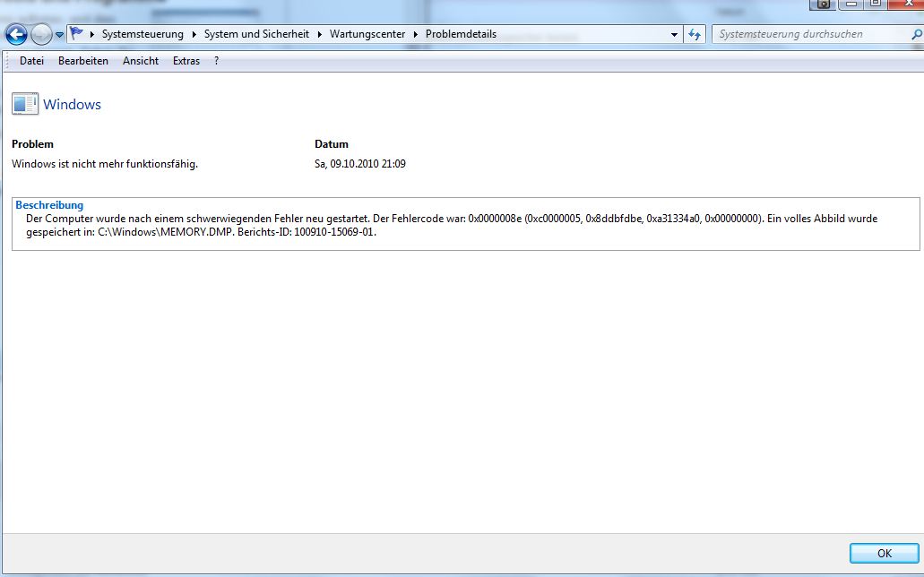This screenshot has width=924, height=577.
Task: Select text 'Windows ist nicht mehr funktionsfähig.'
Action: [x=105, y=164]
